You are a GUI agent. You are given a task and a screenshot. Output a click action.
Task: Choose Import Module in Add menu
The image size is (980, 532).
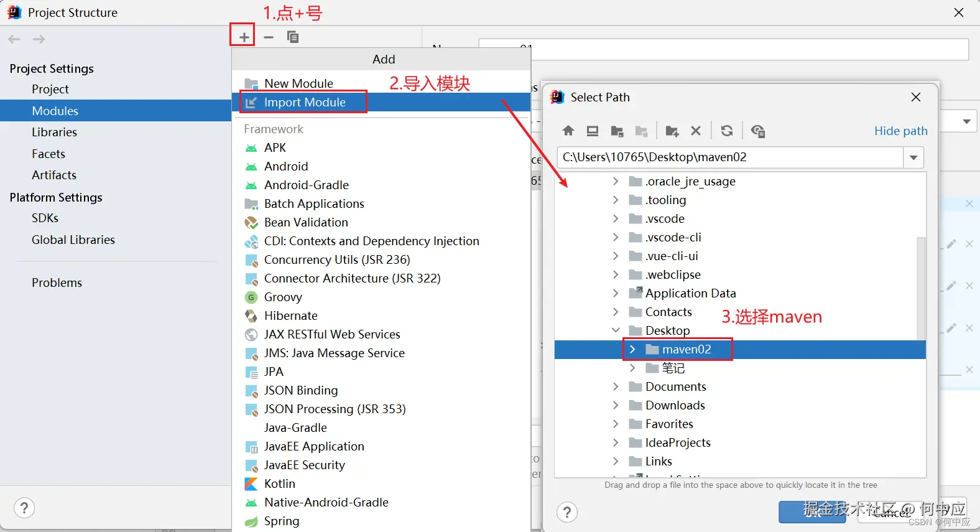pyautogui.click(x=382, y=102)
